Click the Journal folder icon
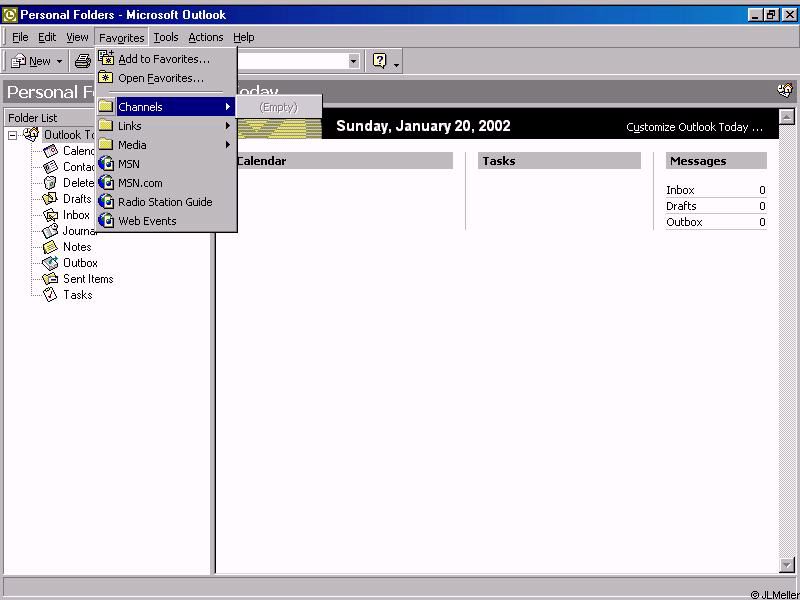800x600 pixels. pyautogui.click(x=50, y=231)
